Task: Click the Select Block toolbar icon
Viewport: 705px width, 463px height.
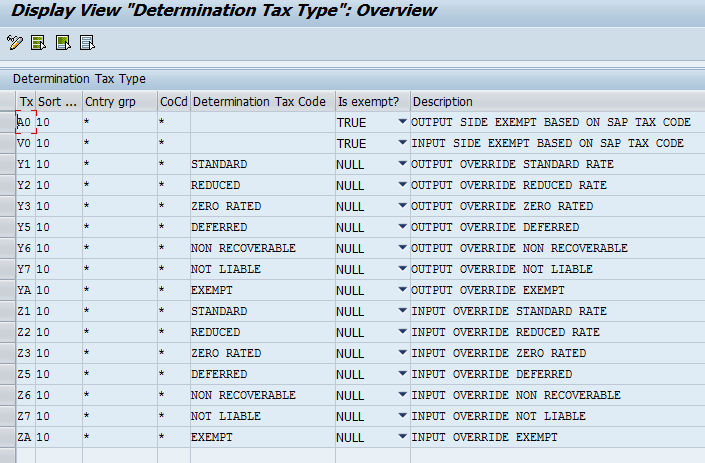Action: click(63, 42)
